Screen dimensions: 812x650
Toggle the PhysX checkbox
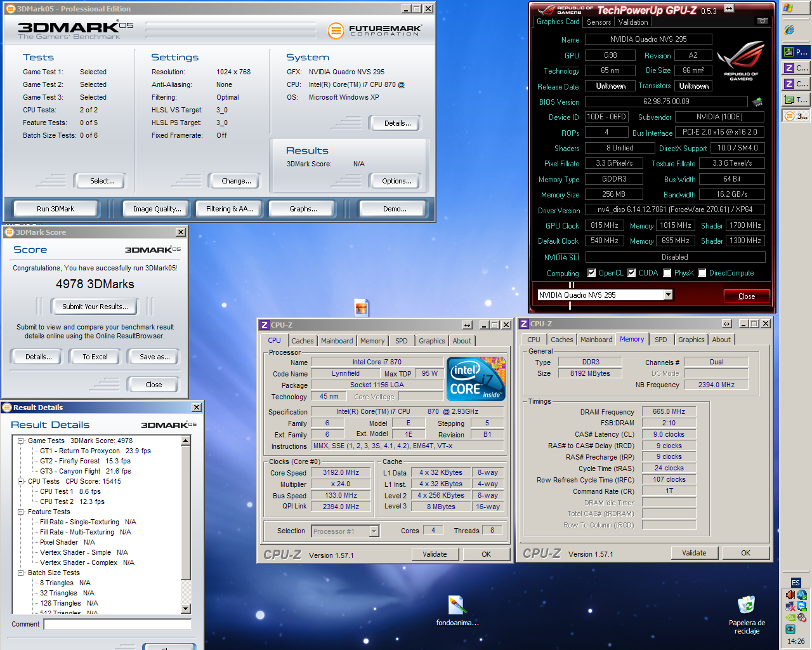pyautogui.click(x=667, y=273)
